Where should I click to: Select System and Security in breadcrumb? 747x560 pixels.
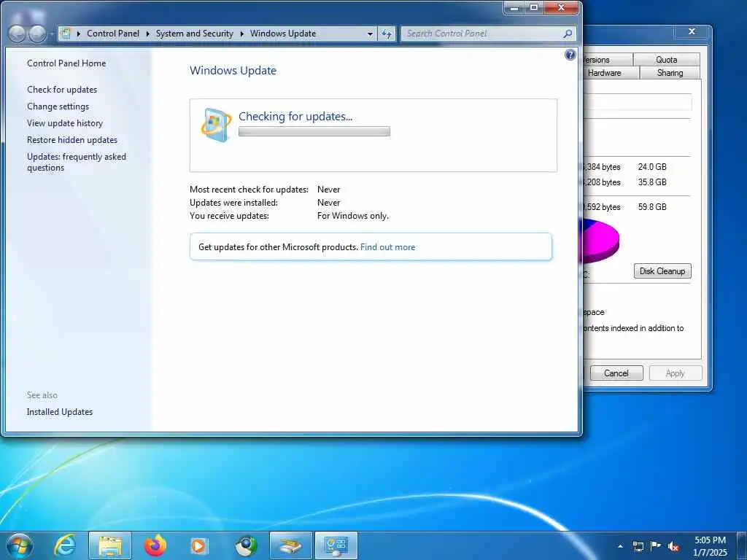194,34
